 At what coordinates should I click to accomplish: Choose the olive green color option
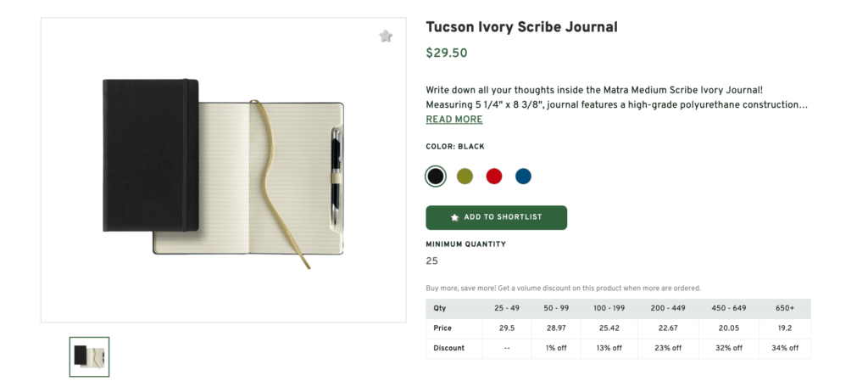tap(465, 176)
